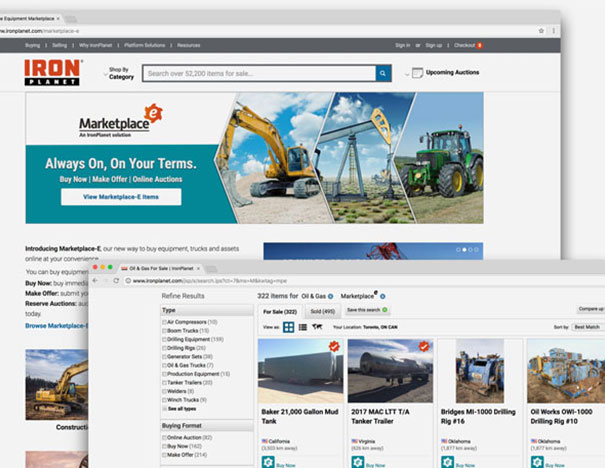Check the Make Offer buying format
605x468 pixels.
[x=164, y=455]
